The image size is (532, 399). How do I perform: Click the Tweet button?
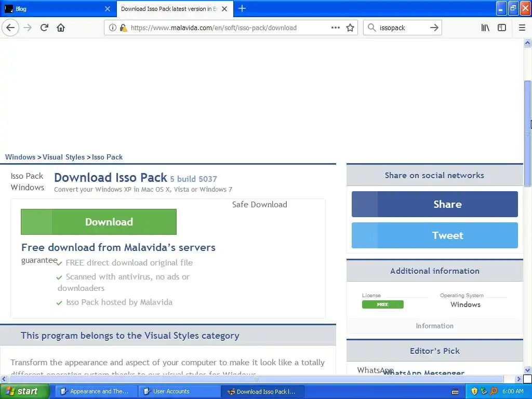click(x=435, y=235)
